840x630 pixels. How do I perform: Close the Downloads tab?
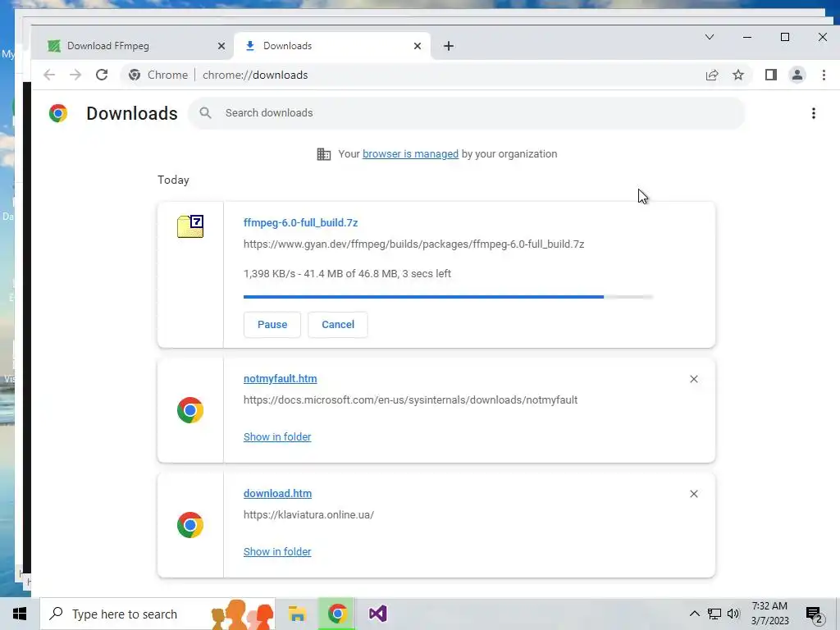coord(418,46)
